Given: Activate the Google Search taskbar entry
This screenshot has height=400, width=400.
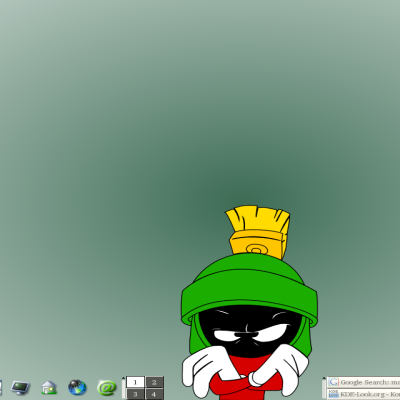Looking at the screenshot, I should [363, 382].
